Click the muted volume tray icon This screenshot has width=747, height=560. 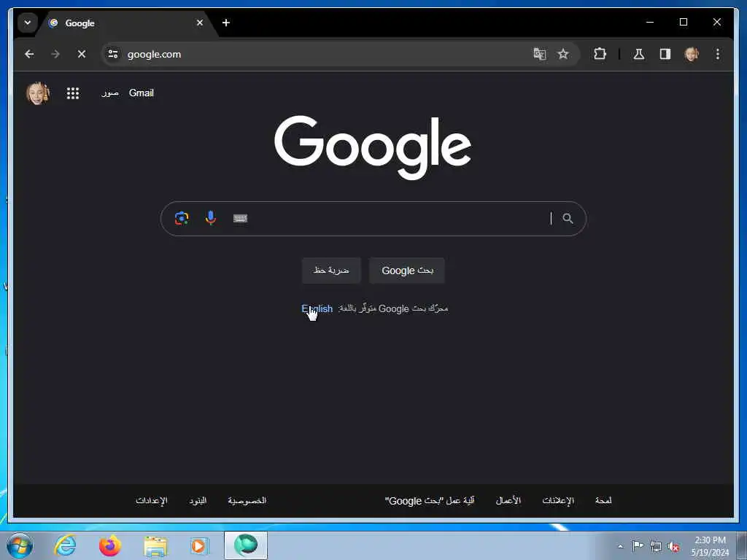coord(673,547)
